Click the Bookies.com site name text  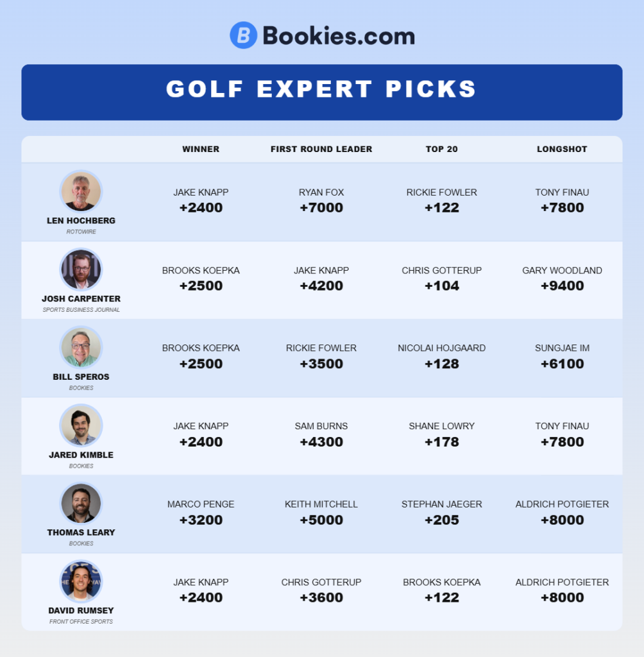338,36
